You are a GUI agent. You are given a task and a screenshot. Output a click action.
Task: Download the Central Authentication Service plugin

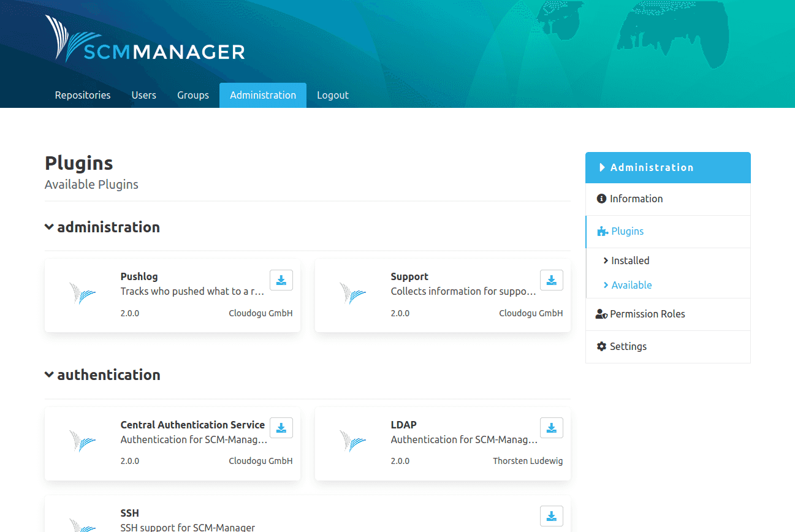[281, 428]
